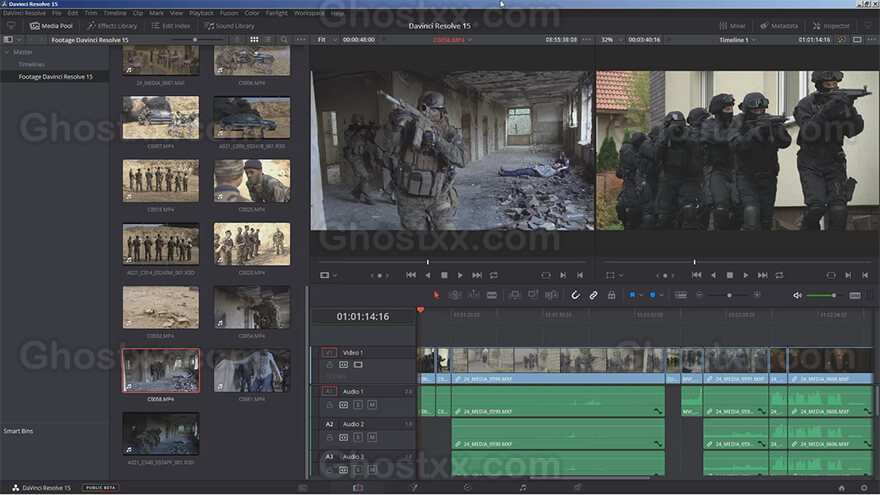
Task: Activate the dynamic trim mode tool
Action: 474,295
